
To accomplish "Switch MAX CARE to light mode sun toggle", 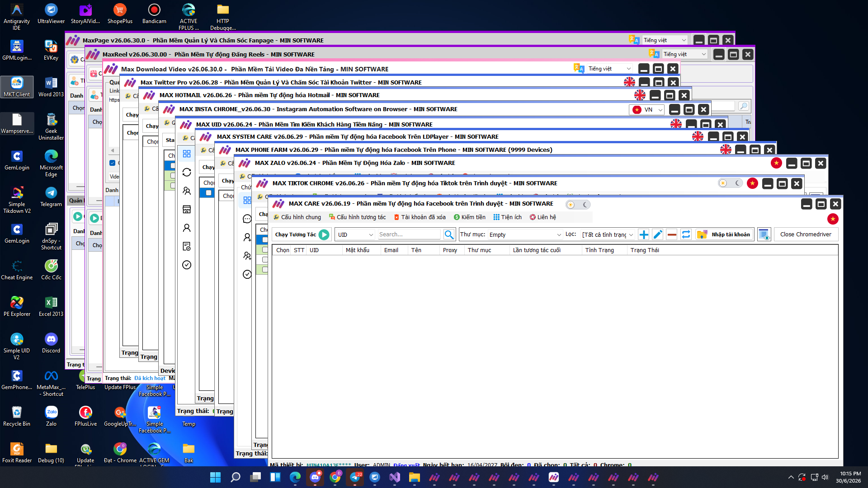I will [x=571, y=205].
